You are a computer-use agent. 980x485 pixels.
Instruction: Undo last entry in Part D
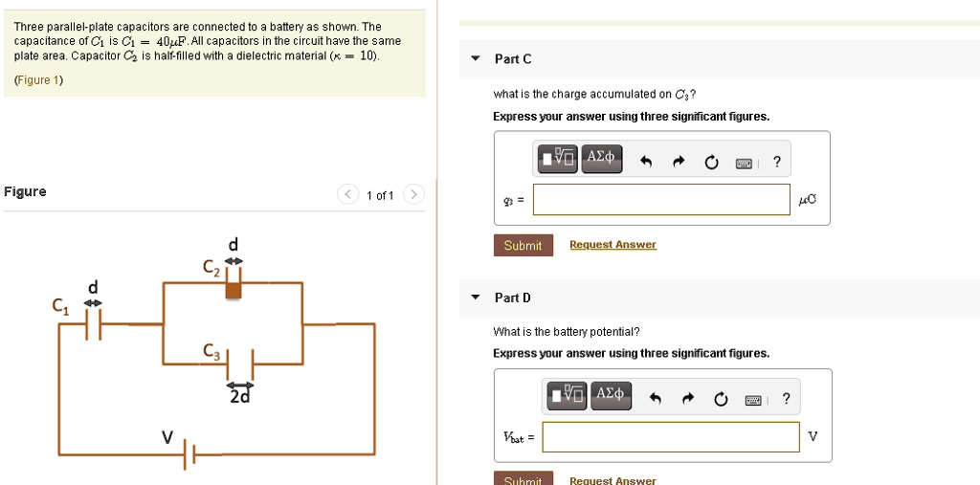pos(655,400)
